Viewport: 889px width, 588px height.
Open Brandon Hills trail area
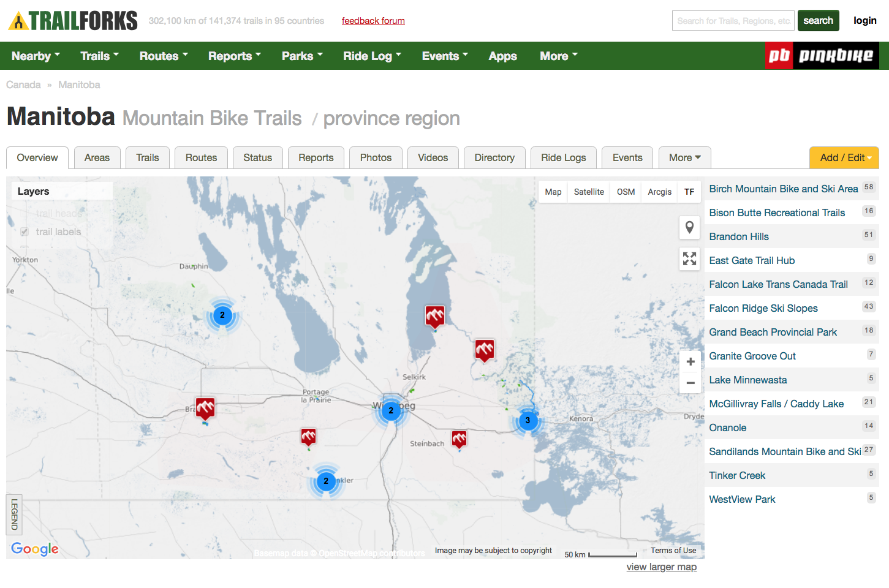coord(739,236)
